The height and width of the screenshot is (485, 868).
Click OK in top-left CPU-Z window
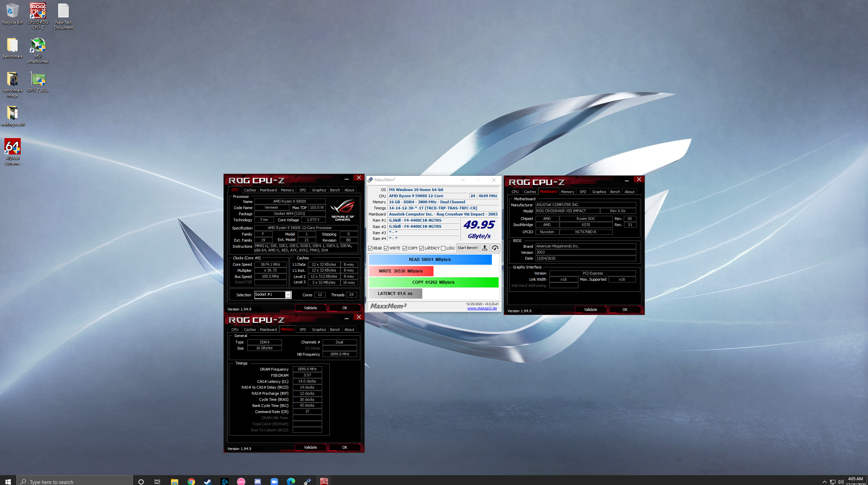tap(345, 308)
